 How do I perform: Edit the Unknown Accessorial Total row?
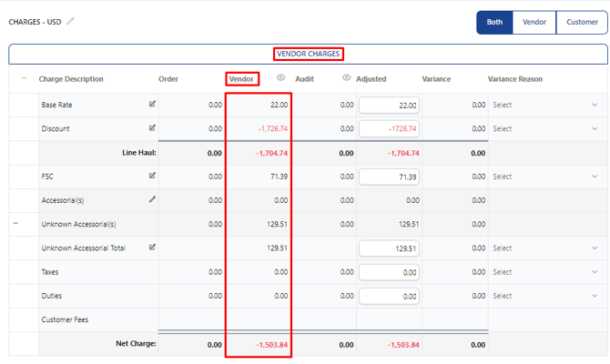(152, 247)
